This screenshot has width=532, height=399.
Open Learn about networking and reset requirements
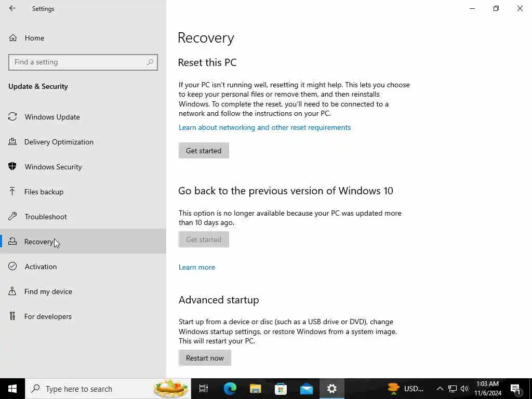[264, 127]
